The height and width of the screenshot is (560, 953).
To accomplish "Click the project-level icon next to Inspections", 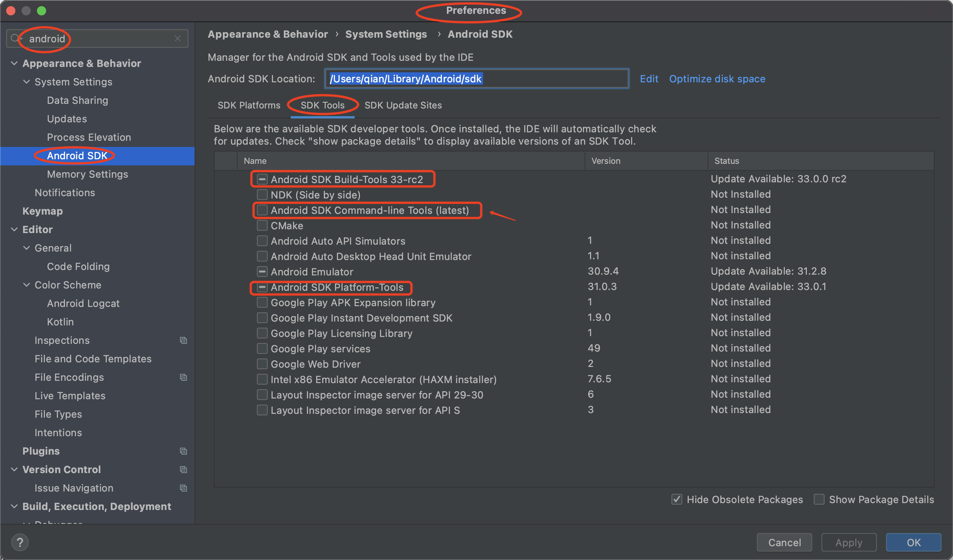I will (183, 340).
